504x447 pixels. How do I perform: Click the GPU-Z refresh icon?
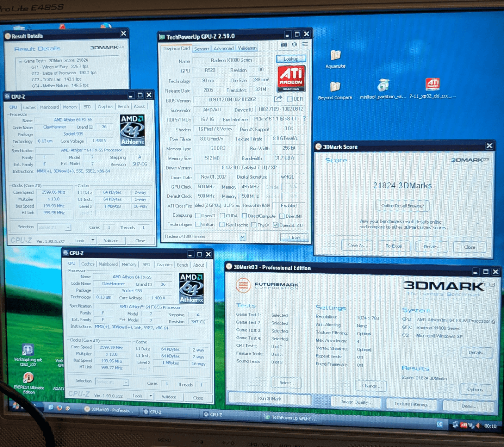point(295,44)
